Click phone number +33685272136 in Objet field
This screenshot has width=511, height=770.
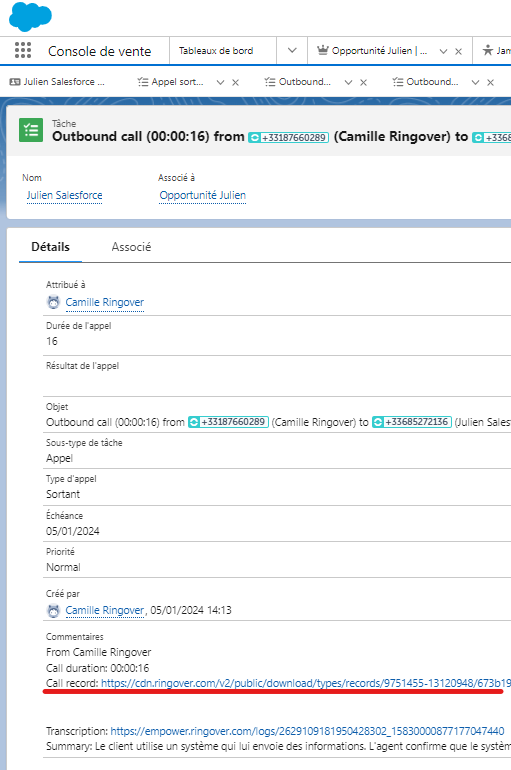[x=417, y=422]
